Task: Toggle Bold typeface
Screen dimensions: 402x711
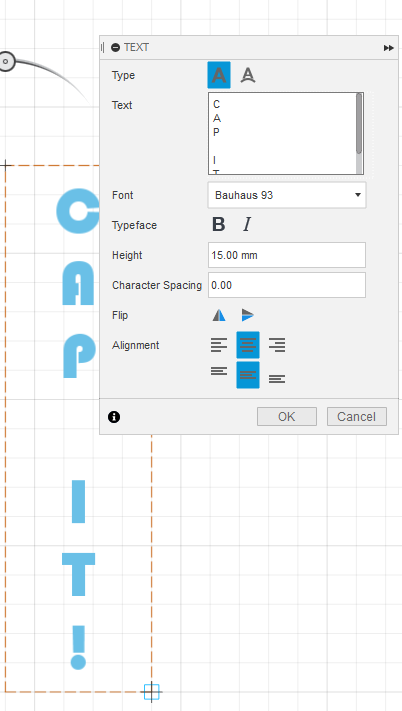Action: coord(218,224)
